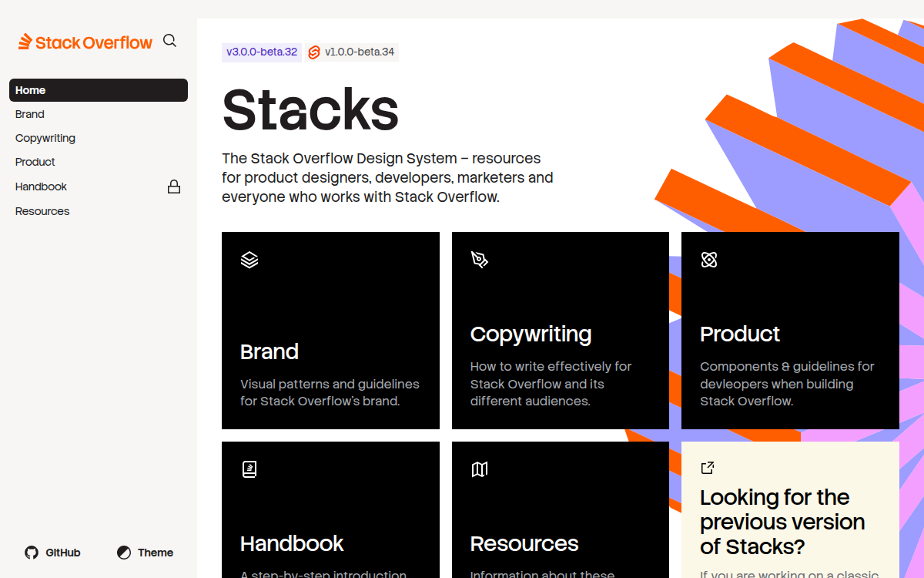The image size is (924, 578).
Task: Click the external link icon in previous version card
Action: (708, 468)
